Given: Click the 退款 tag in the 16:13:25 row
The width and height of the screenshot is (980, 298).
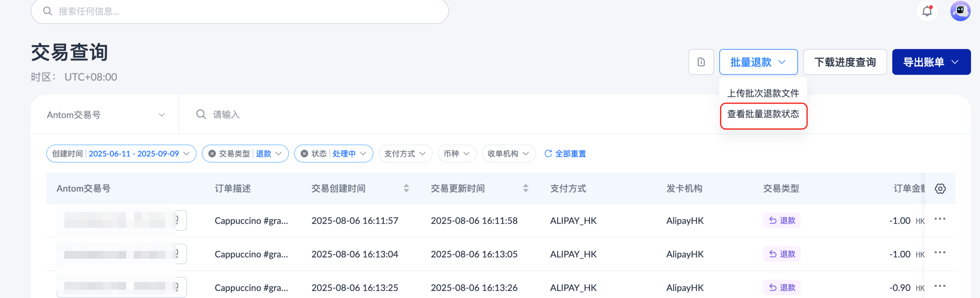Looking at the screenshot, I should (x=781, y=287).
